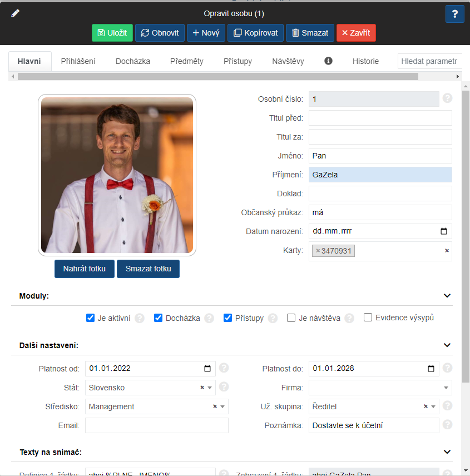Clear the Středisko Management selection
This screenshot has height=476, width=470.
click(215, 406)
